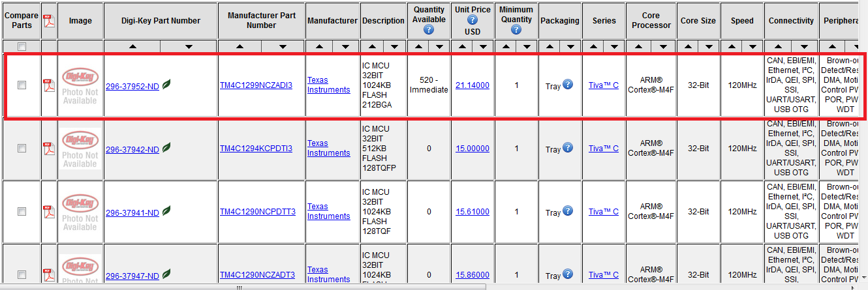The width and height of the screenshot is (868, 290).
Task: Sort Unit Price ascending
Action: coord(461,47)
